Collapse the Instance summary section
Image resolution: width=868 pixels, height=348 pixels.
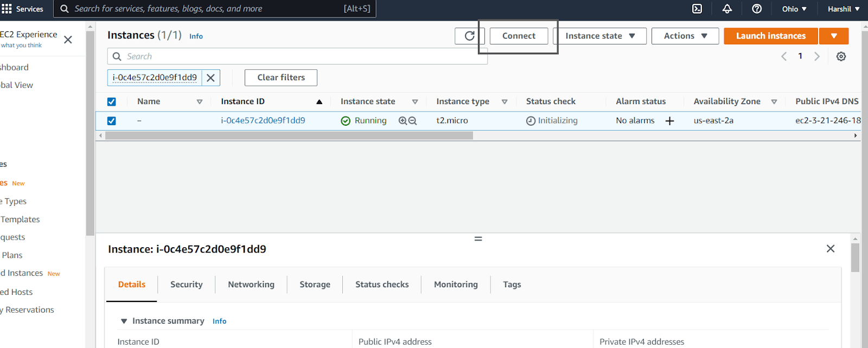[124, 321]
